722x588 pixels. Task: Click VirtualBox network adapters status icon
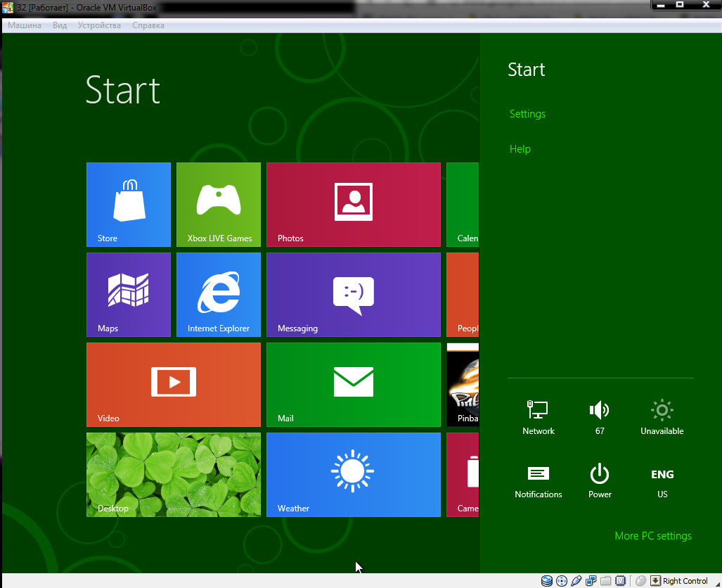point(591,581)
